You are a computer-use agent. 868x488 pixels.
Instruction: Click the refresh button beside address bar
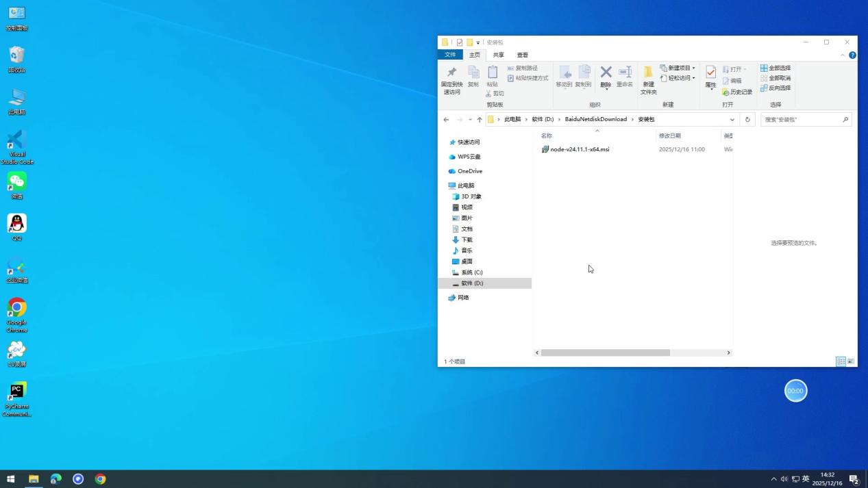click(x=747, y=119)
